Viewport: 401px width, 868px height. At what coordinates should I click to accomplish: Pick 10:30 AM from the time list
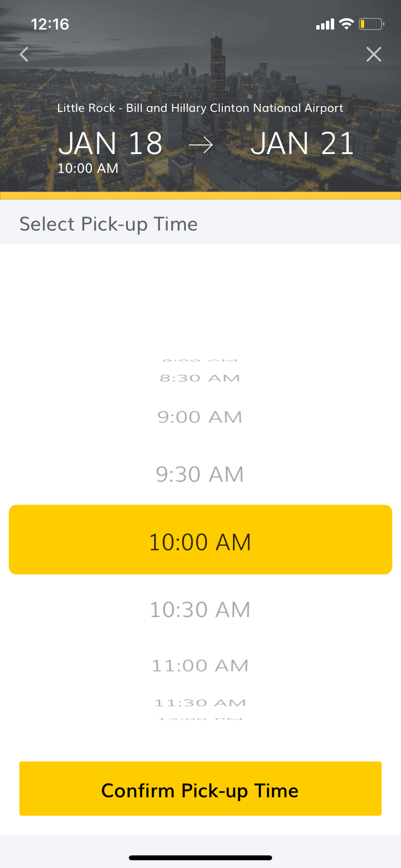pos(200,609)
